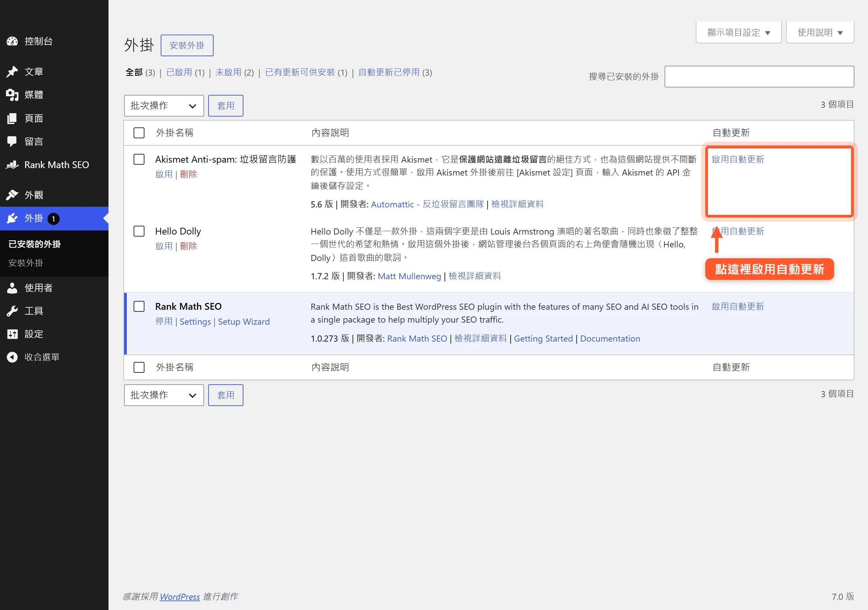This screenshot has width=868, height=610.
Task: Click the 頁面 pages icon
Action: (12, 118)
